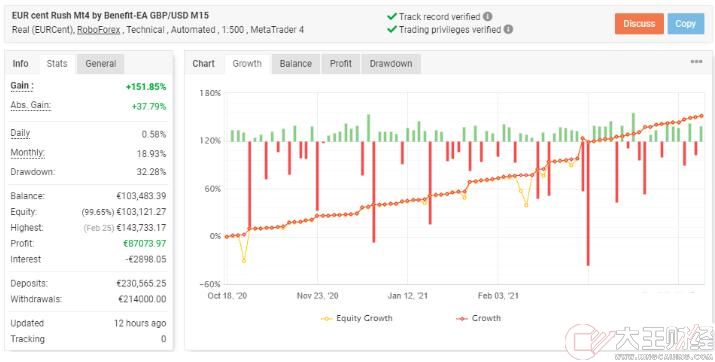715x362 pixels.
Task: Click the Abs. Gain label
Action: click(x=31, y=106)
